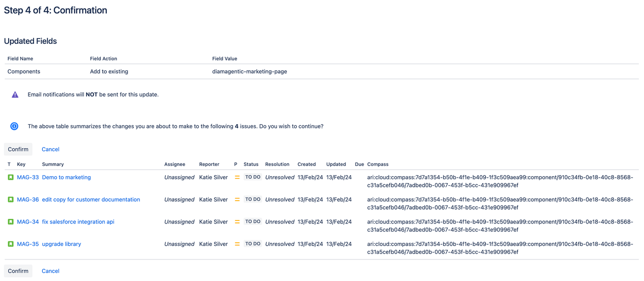This screenshot has width=644, height=281.
Task: Click the Updated column header
Action: [x=336, y=164]
